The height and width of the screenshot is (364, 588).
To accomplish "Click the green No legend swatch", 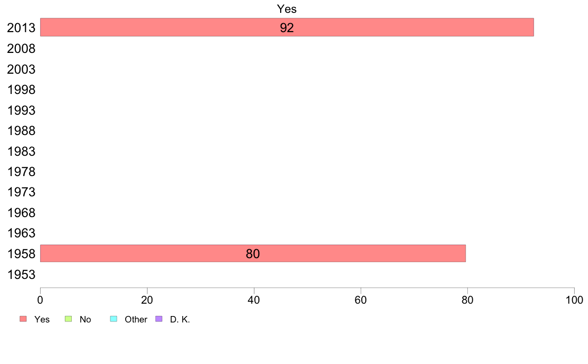I will tap(68, 318).
